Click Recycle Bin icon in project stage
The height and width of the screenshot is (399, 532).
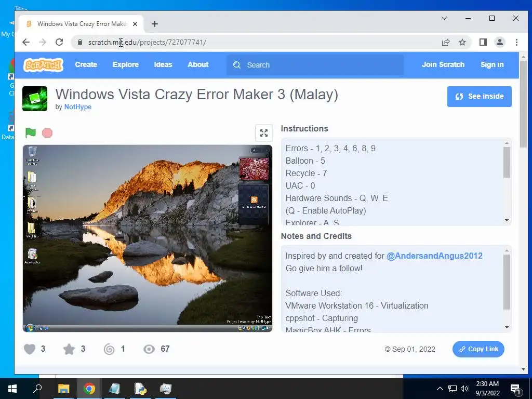tap(33, 155)
